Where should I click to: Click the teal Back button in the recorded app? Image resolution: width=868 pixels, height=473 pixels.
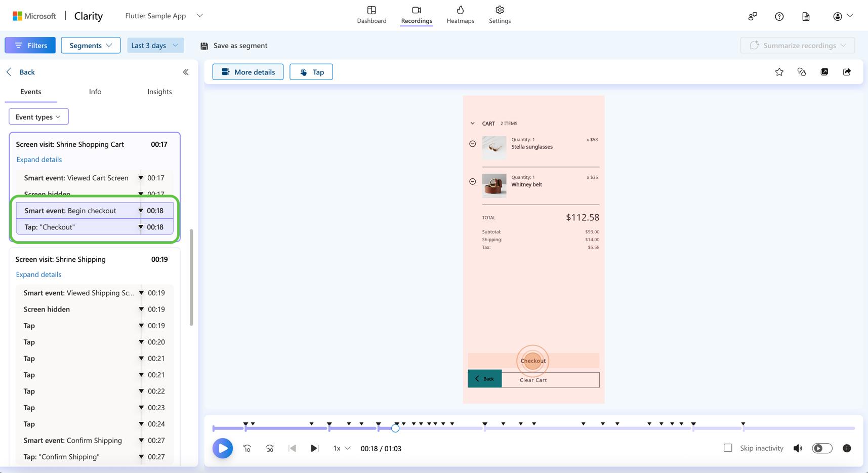(485, 379)
